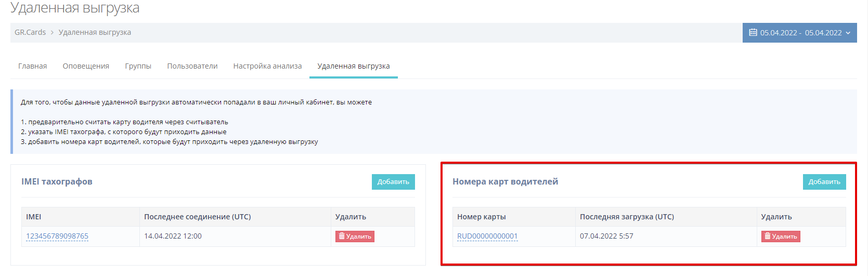Click the calendar icon in date range picker
This screenshot has height=276, width=868.
pyautogui.click(x=753, y=33)
